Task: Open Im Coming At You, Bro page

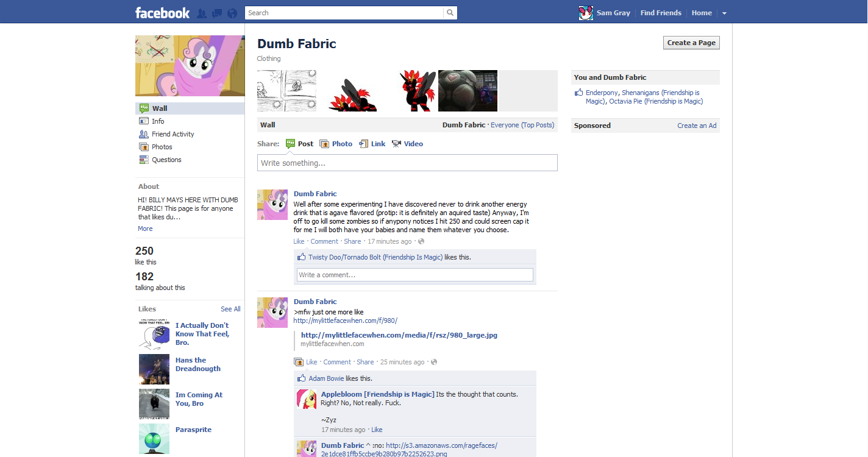Action: coord(199,399)
